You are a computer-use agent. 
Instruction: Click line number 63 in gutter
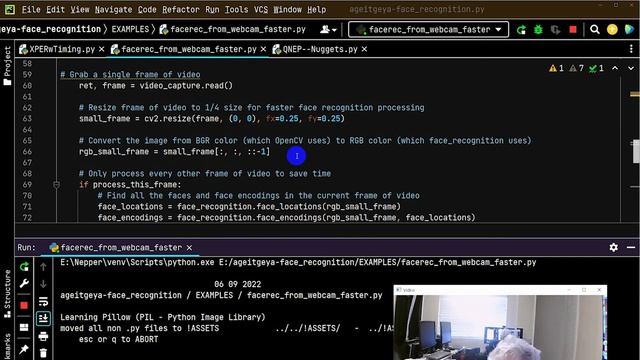pos(27,119)
